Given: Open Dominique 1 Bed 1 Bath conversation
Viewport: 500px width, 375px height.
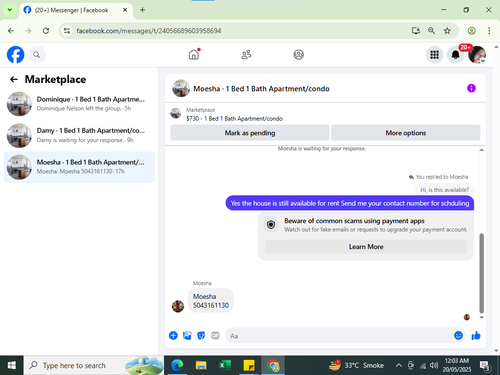Looking at the screenshot, I should (79, 104).
